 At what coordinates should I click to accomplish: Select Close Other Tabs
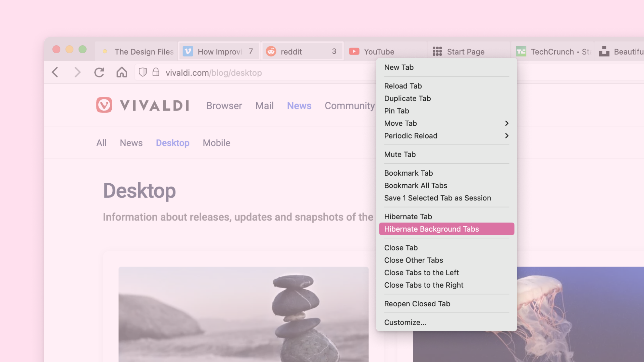[x=446, y=260]
